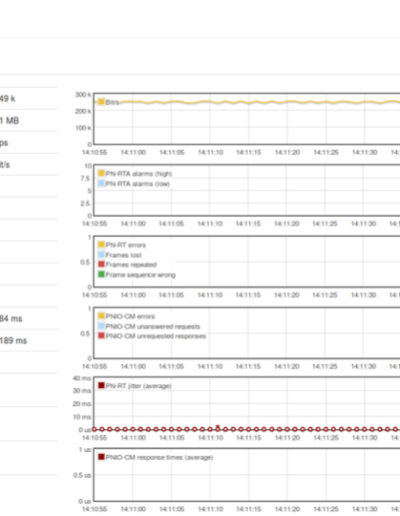The width and height of the screenshot is (400, 516).
Task: Click the dark red PNIO-CM response times swatch
Action: (x=101, y=457)
